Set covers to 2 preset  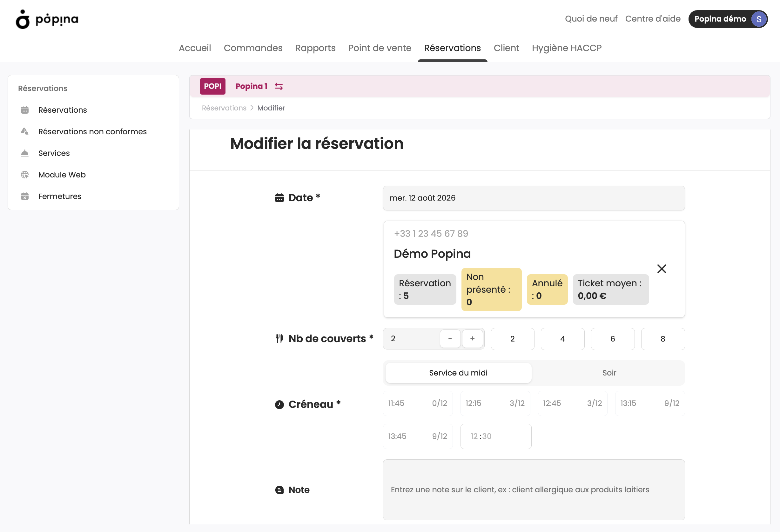pos(513,339)
